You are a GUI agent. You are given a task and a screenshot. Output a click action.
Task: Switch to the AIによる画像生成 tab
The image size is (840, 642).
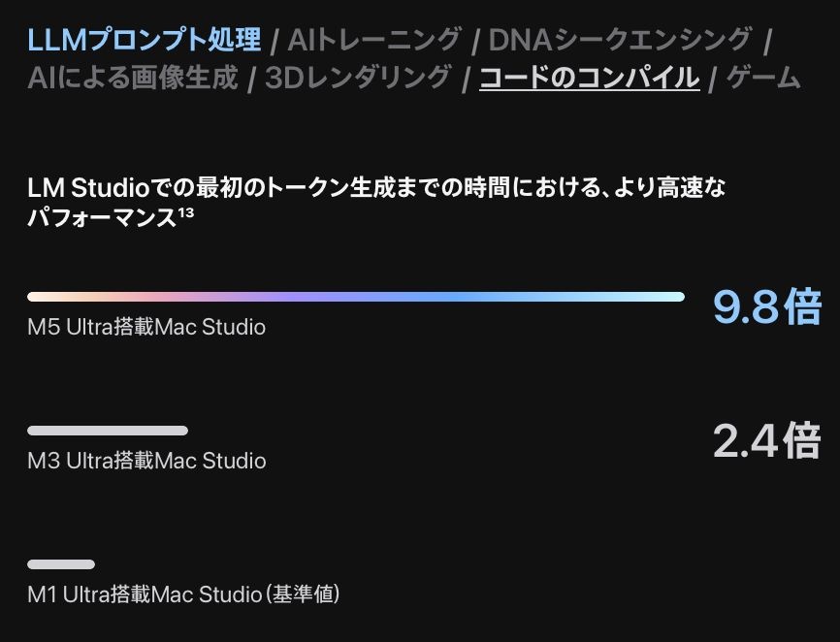click(132, 78)
